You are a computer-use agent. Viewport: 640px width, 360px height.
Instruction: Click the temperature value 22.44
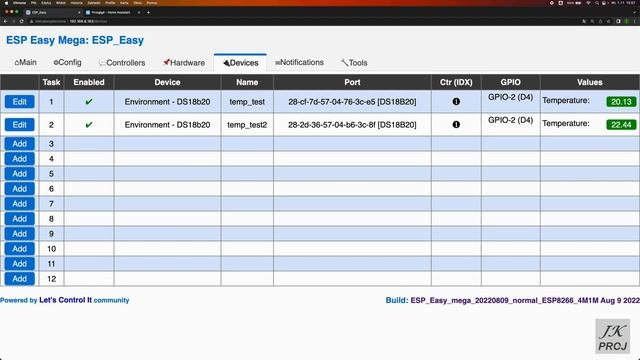tap(621, 124)
